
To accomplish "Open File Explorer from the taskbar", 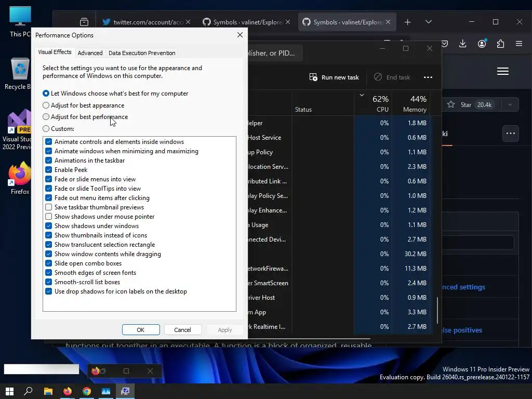I will 48,391.
